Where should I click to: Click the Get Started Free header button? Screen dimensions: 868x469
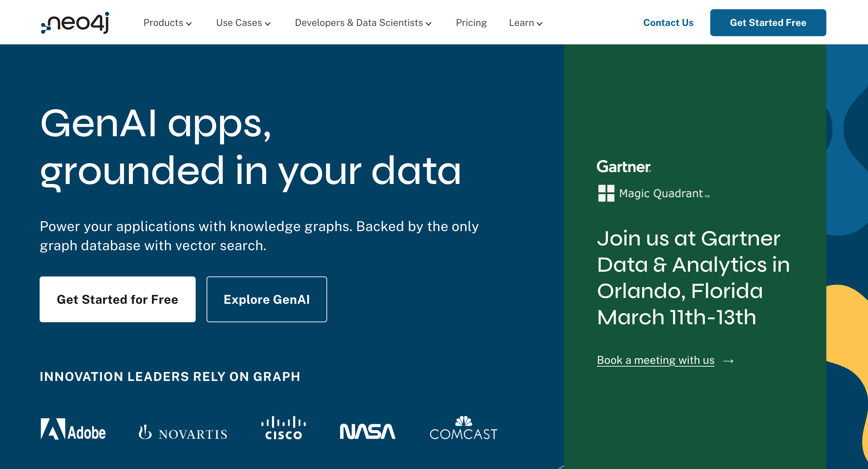click(x=768, y=23)
